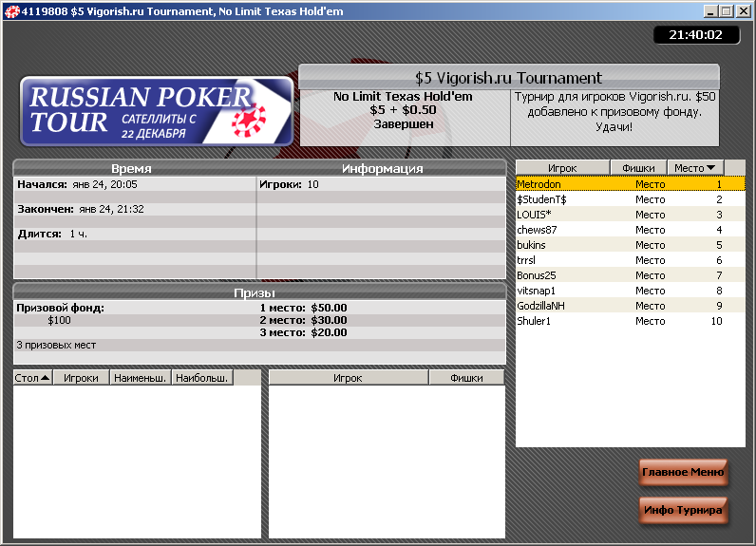Click the poker chip icon in title bar

click(12, 11)
